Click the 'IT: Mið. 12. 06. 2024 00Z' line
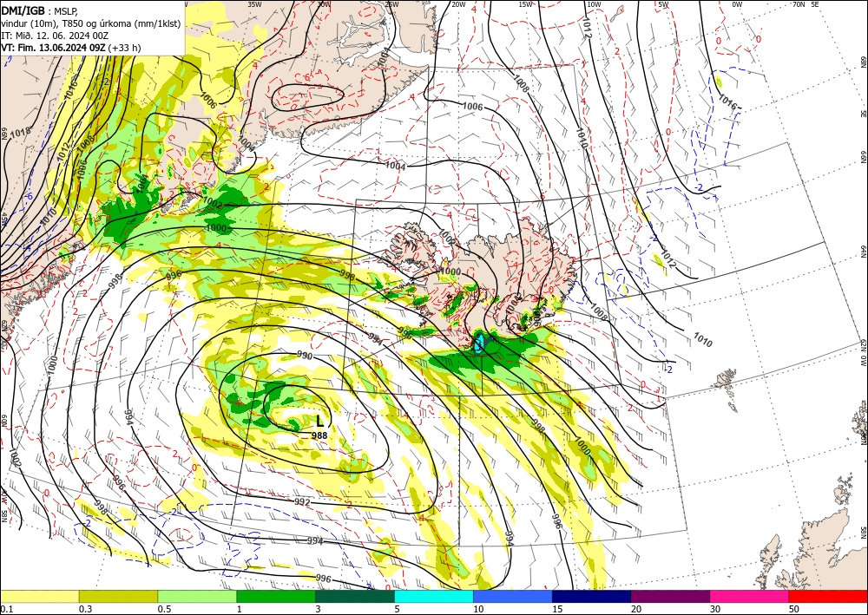This screenshot has height=615, width=868. point(54,36)
